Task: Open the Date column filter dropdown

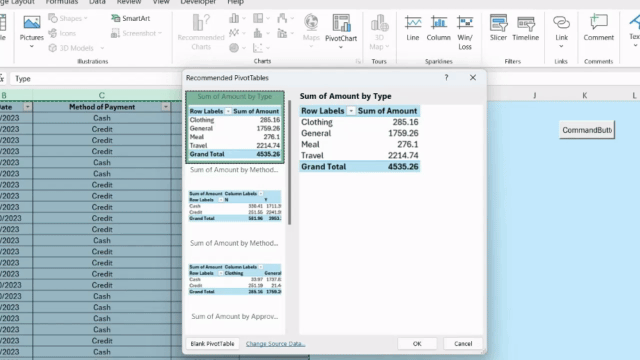Action: coord(27,107)
